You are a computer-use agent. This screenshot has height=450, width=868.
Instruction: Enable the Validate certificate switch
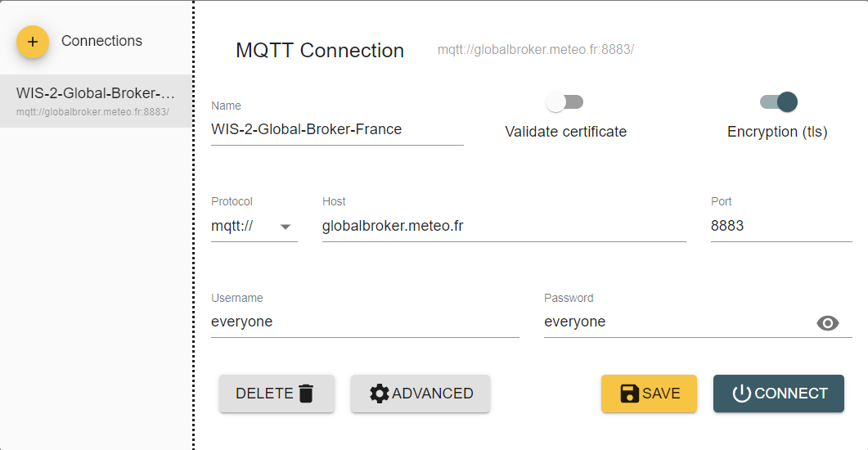(x=564, y=101)
